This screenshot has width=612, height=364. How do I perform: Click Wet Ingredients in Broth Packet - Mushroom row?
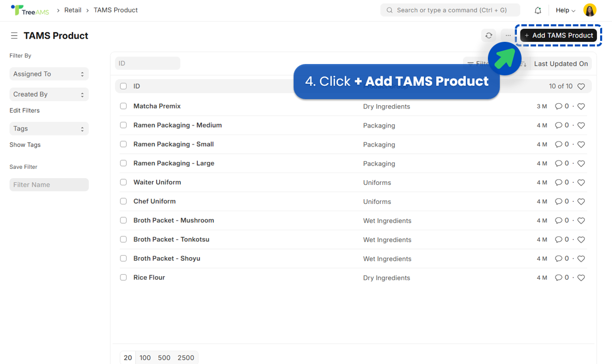[387, 221]
